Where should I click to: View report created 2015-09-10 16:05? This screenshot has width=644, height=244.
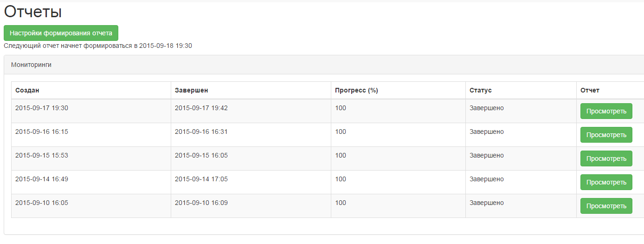pyautogui.click(x=606, y=206)
